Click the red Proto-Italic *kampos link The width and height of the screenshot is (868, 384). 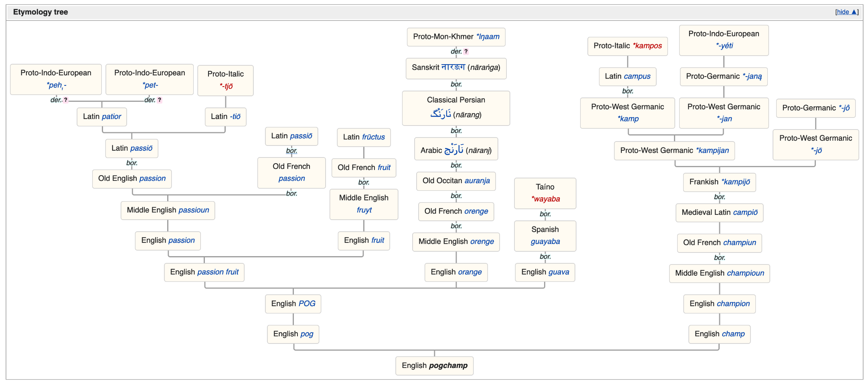pyautogui.click(x=647, y=46)
